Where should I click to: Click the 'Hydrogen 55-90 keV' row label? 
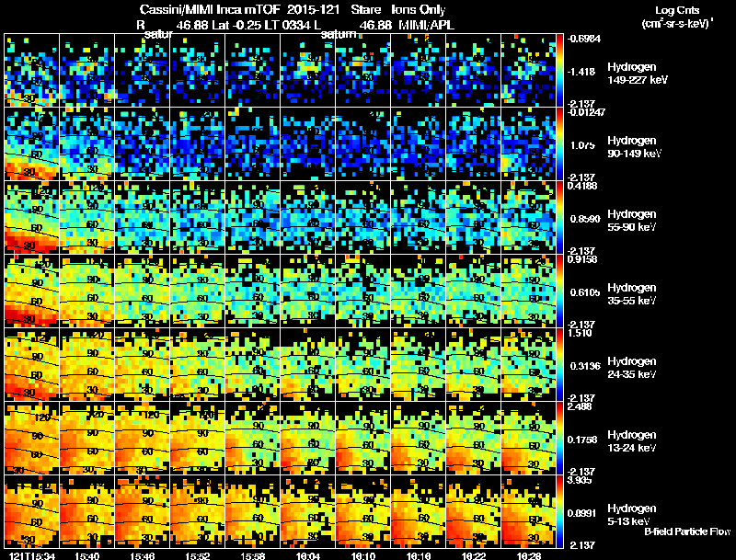click(632, 221)
